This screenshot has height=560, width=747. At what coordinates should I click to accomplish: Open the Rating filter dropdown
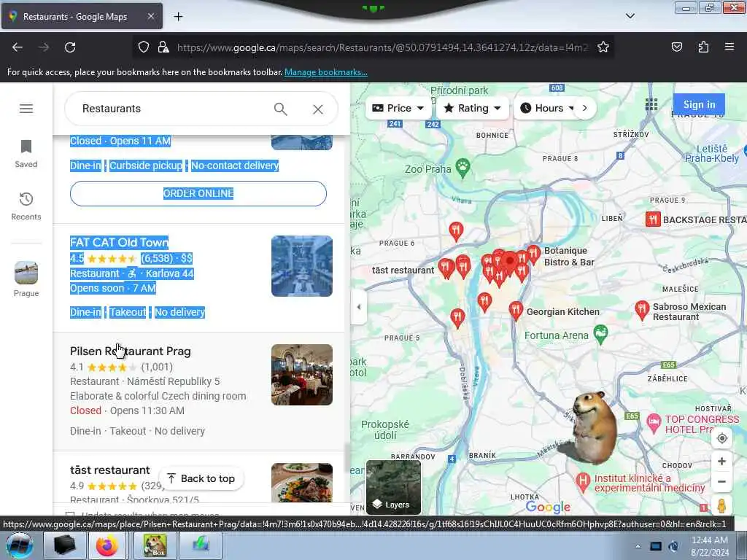[x=472, y=108]
